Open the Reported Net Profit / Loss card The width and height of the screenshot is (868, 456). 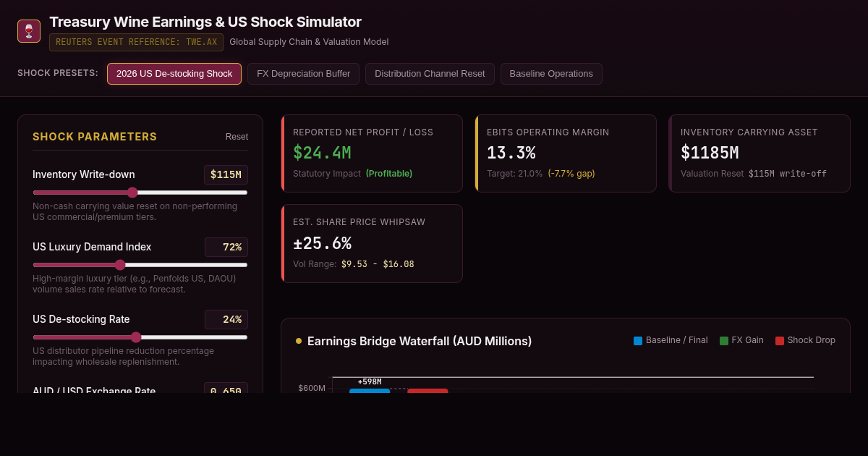point(372,153)
